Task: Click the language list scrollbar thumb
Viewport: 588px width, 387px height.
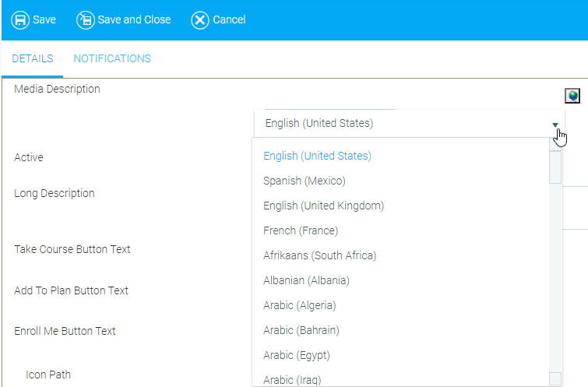Action: (555, 167)
